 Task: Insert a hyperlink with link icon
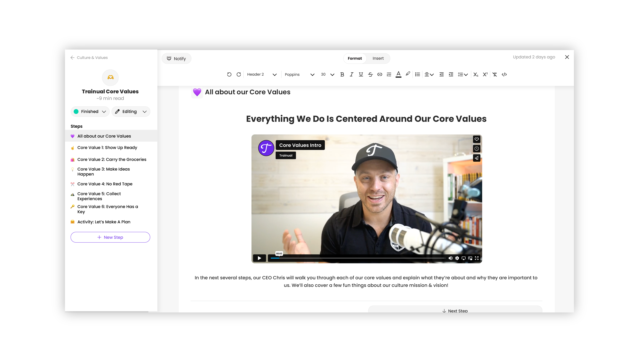[x=379, y=74]
